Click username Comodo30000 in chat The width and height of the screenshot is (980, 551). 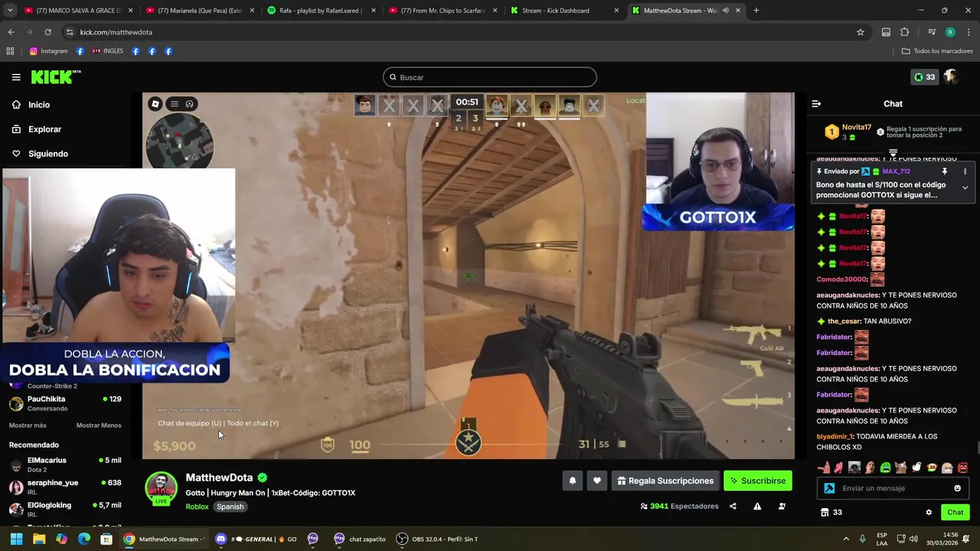click(x=841, y=279)
